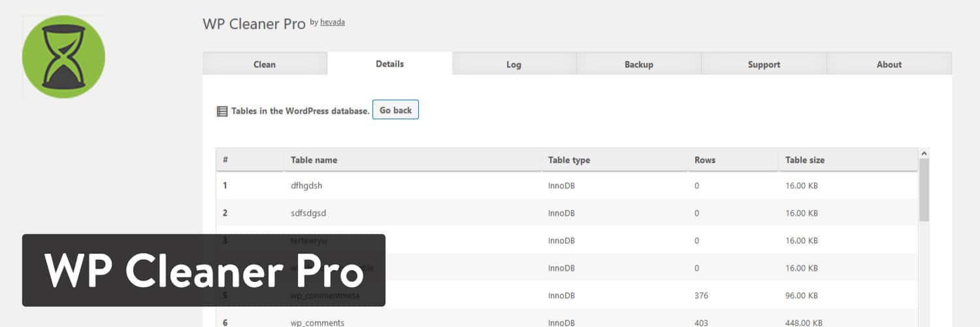Click the '376' rows value
Image resolution: width=980 pixels, height=327 pixels.
coord(702,296)
